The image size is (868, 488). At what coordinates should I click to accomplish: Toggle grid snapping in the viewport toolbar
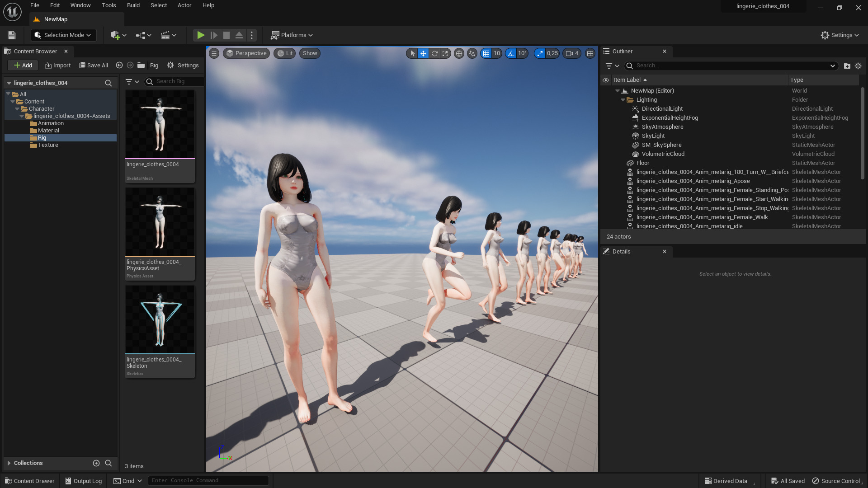pyautogui.click(x=486, y=53)
